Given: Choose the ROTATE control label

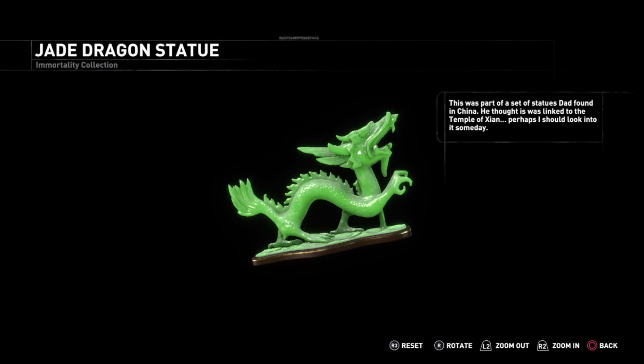Looking at the screenshot, I should click(459, 346).
